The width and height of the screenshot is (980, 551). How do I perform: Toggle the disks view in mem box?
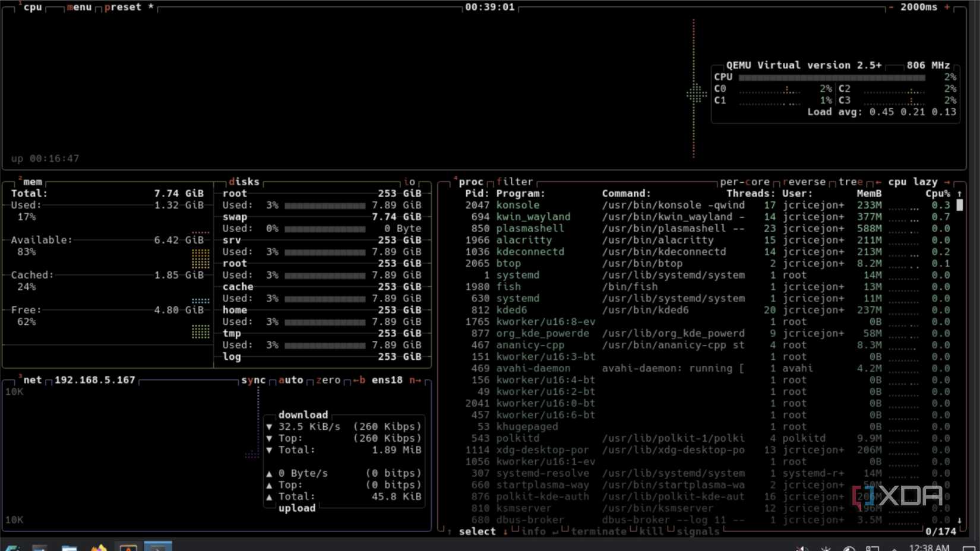[244, 182]
